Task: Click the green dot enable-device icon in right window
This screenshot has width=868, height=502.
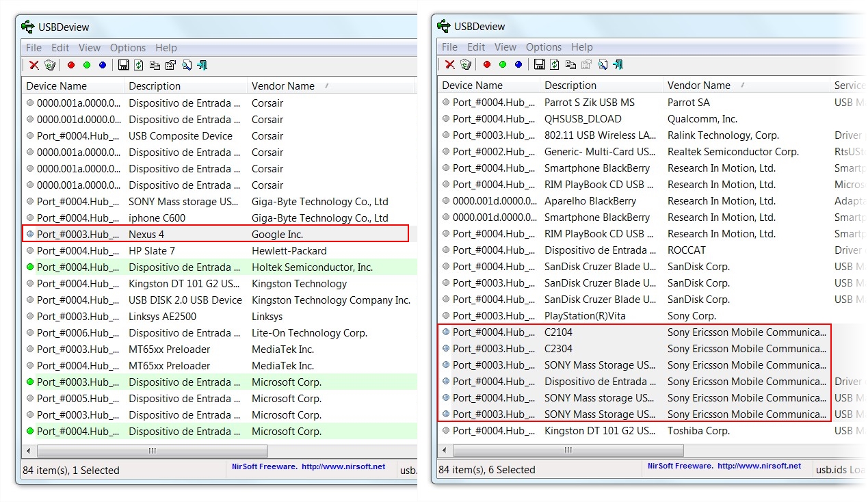Action: (x=503, y=64)
